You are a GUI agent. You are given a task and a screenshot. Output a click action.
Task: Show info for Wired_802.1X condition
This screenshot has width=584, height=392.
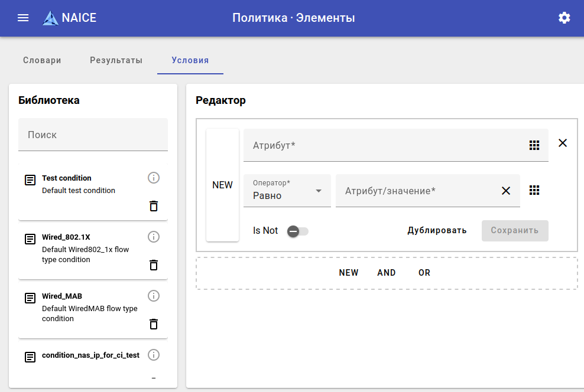pyautogui.click(x=154, y=237)
